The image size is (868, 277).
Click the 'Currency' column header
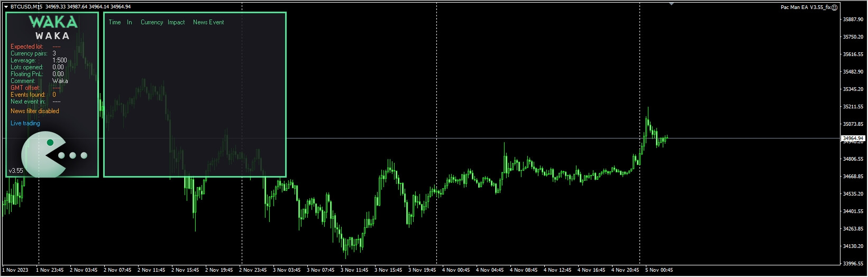(x=152, y=22)
